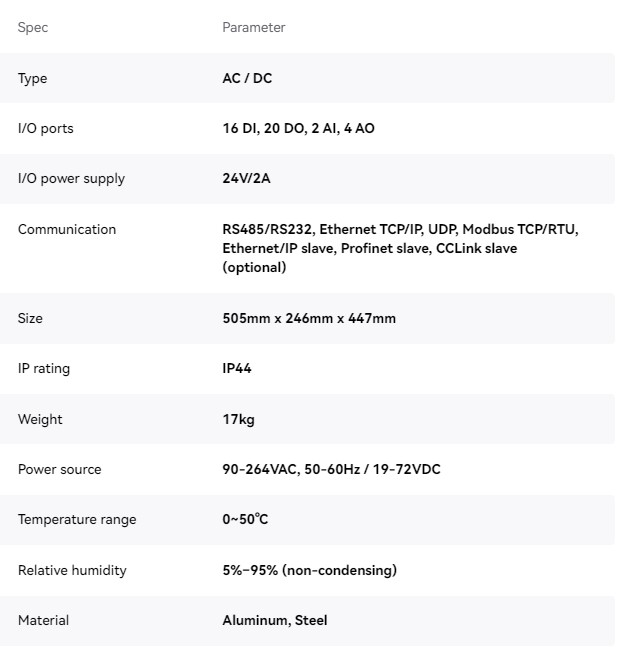Click the "Spec" column header

pos(33,28)
